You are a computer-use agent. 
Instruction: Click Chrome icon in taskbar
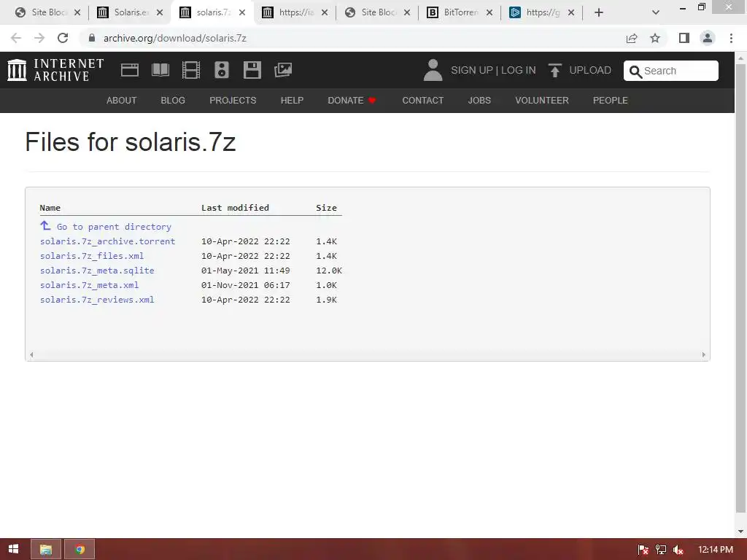point(80,550)
